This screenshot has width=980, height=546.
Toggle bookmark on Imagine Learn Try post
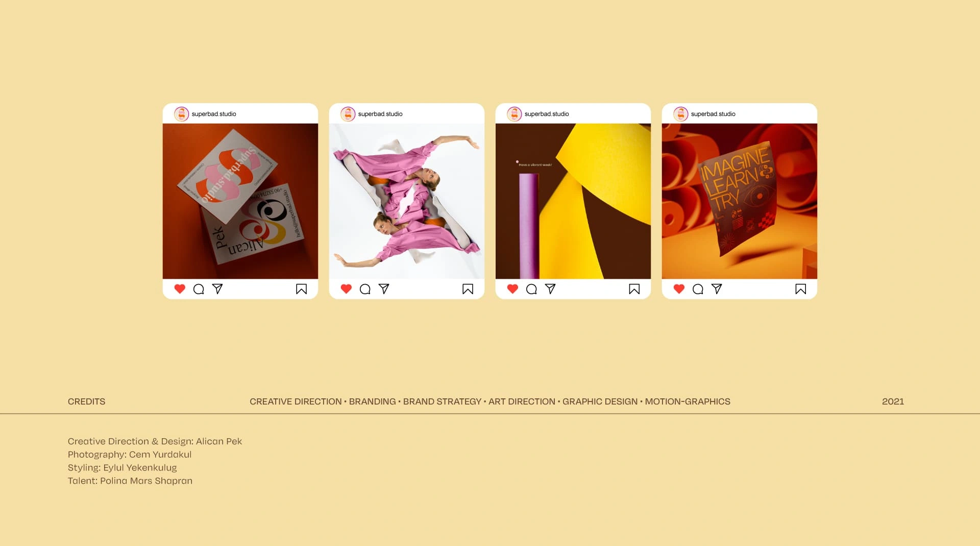[x=801, y=289]
